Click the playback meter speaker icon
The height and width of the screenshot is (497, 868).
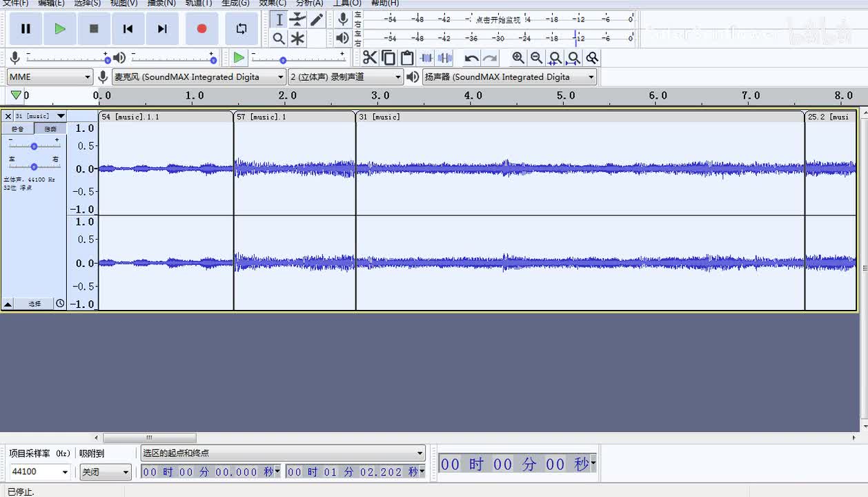coord(343,38)
